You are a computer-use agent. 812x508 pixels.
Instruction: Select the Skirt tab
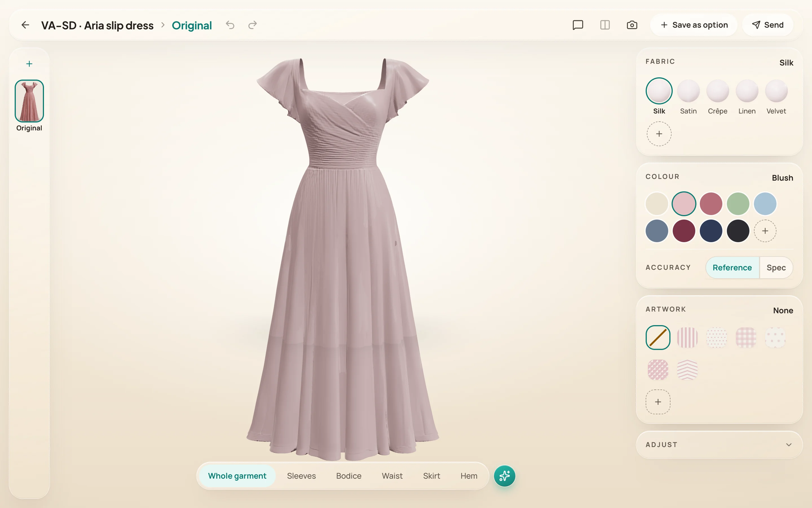point(431,476)
